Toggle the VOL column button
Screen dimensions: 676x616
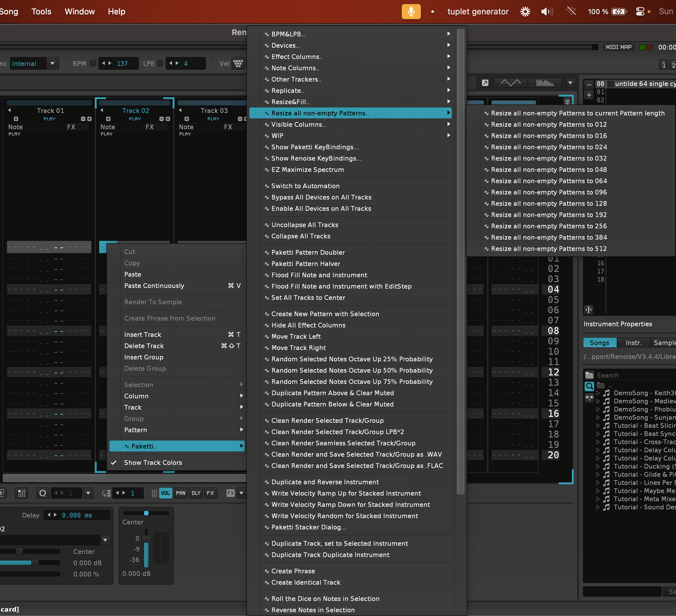pyautogui.click(x=165, y=493)
